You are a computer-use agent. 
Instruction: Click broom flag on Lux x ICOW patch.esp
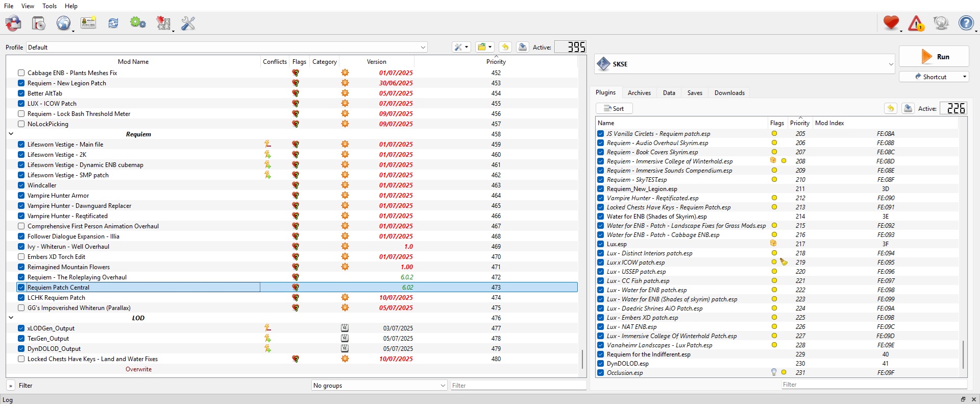[783, 262]
